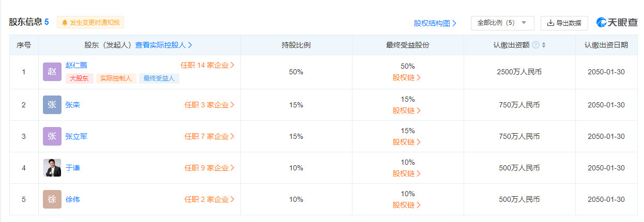Click the 天眼查 logo
This screenshot has height=222, width=644.
617,23
